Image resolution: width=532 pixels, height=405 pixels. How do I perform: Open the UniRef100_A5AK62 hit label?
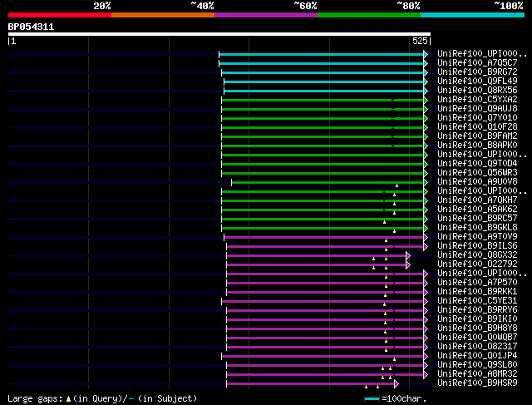click(x=477, y=209)
